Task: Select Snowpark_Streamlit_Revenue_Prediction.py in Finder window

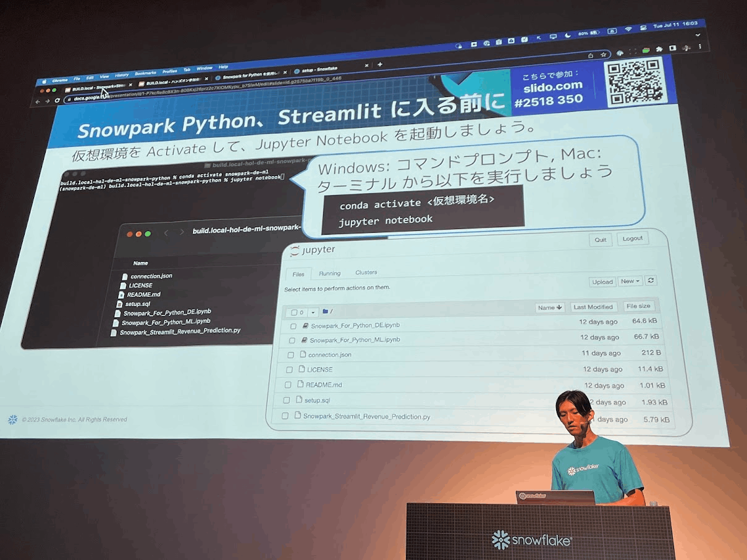Action: 180,332
